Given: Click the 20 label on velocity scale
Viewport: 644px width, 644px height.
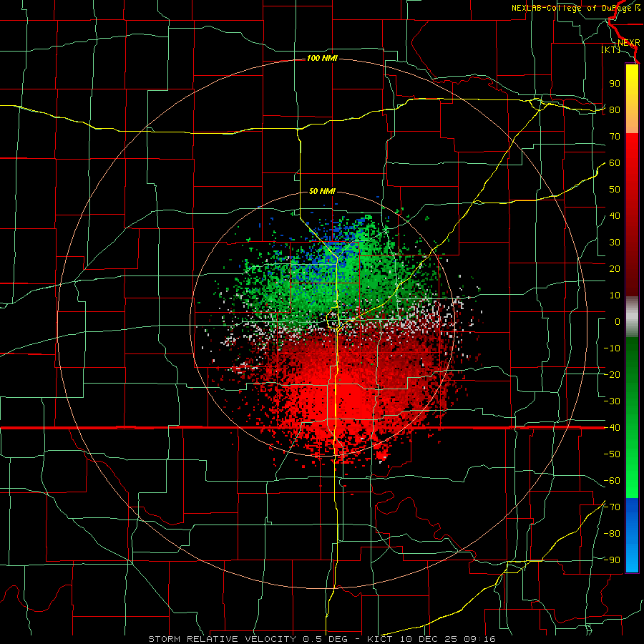Looking at the screenshot, I should [x=615, y=268].
